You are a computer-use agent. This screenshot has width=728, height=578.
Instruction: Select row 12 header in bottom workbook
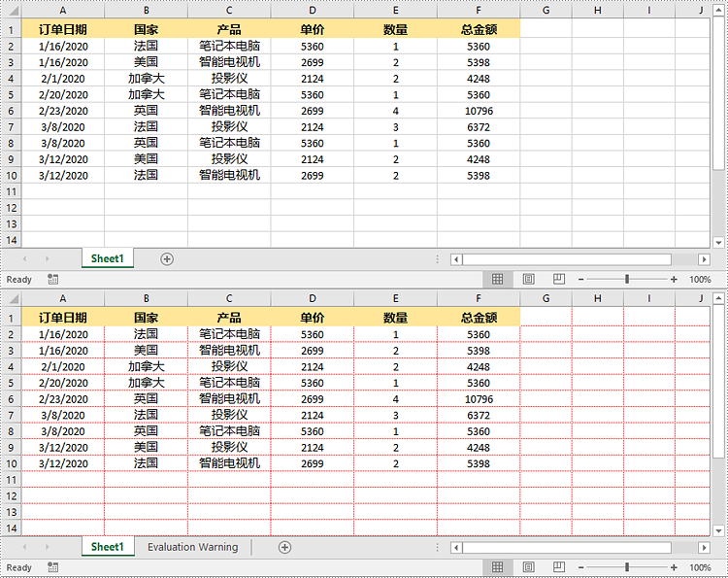click(11, 495)
